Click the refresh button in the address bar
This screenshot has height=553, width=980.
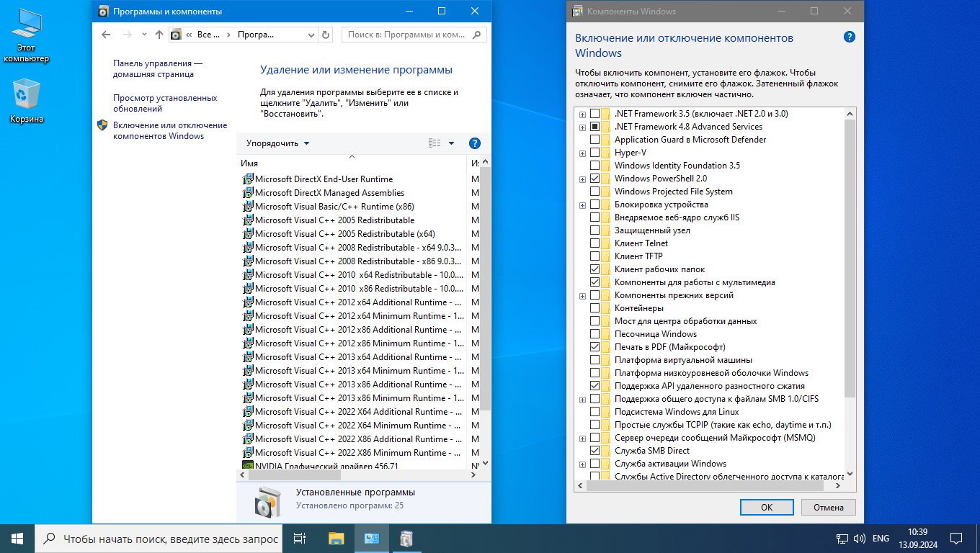pyautogui.click(x=326, y=35)
